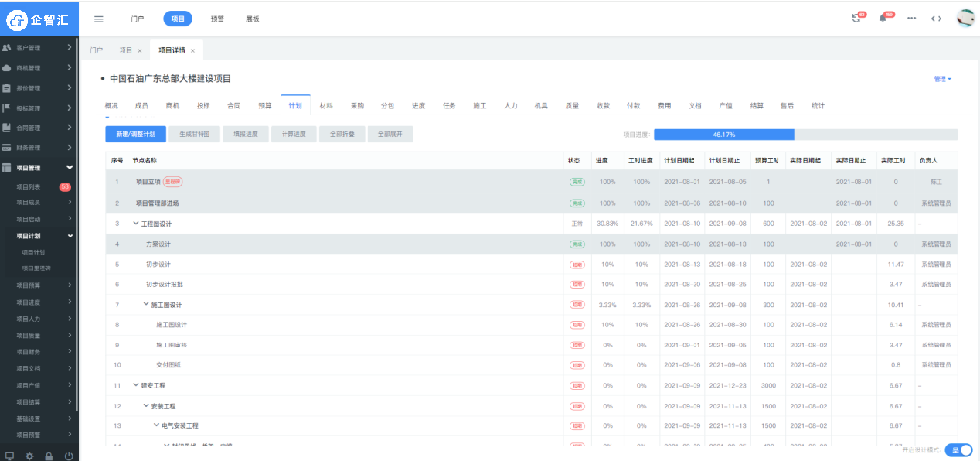Click the 里程碑 tag on 项目立项 row
980x461 pixels.
click(x=173, y=182)
